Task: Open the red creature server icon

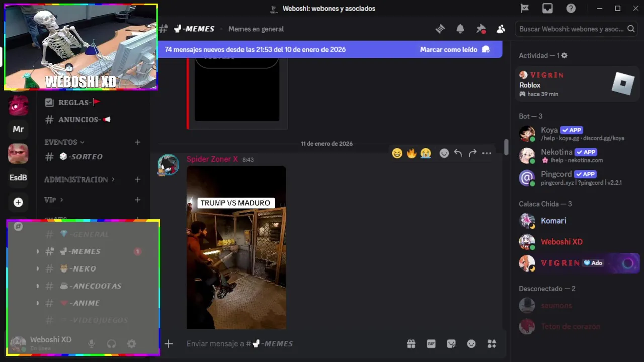Action: click(x=18, y=105)
